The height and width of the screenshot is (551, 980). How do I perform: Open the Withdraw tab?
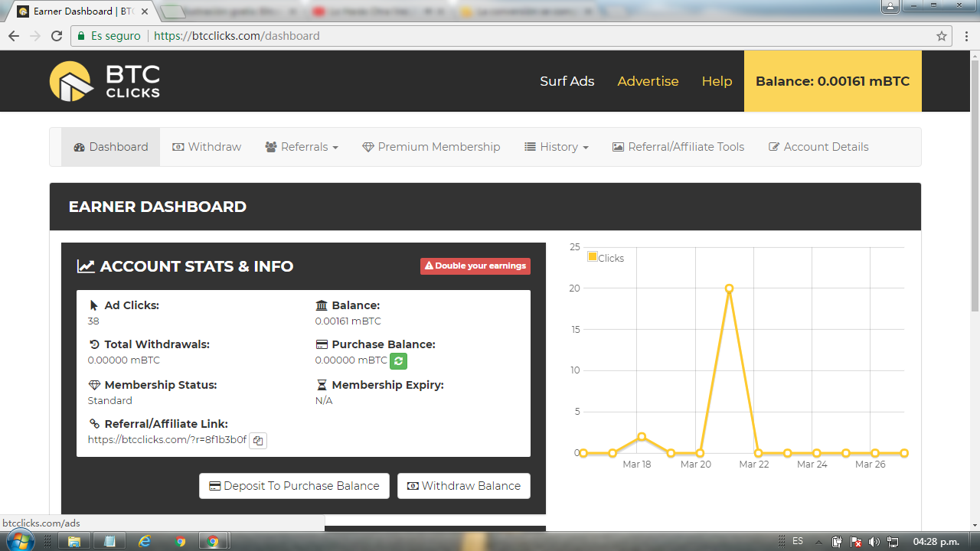coord(207,147)
